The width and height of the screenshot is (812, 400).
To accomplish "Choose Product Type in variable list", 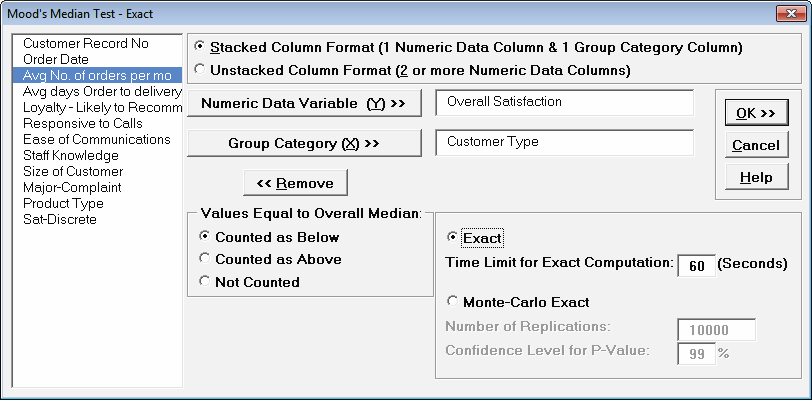I will click(x=63, y=203).
